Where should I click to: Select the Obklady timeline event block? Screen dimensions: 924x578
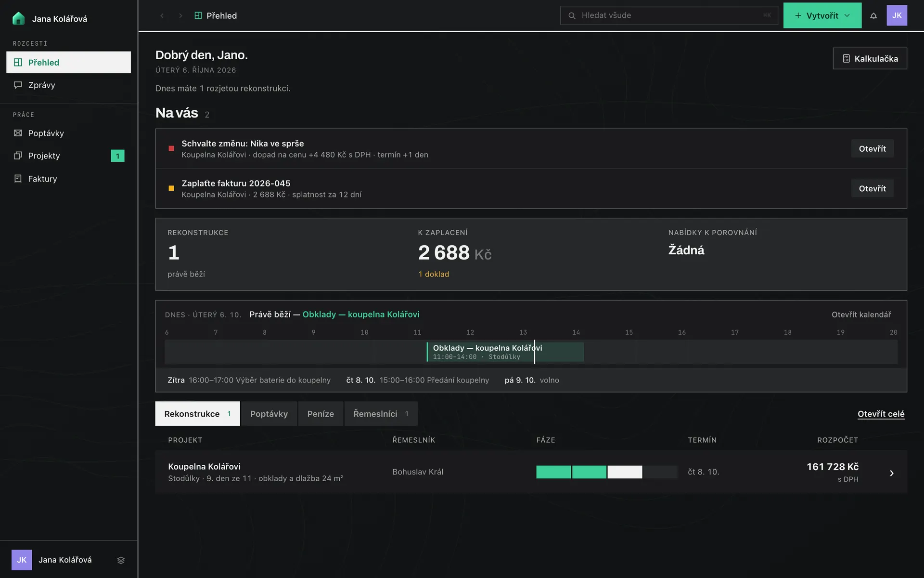505,352
